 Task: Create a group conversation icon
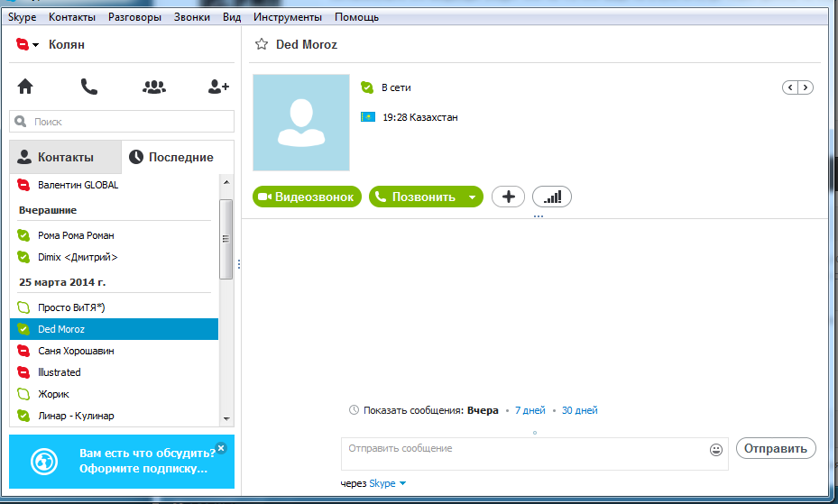click(x=154, y=87)
